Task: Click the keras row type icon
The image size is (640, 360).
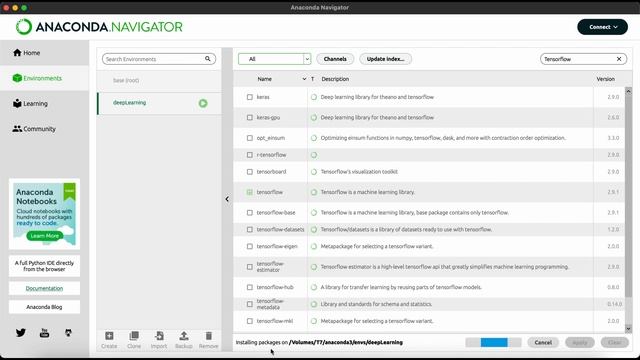Action: (x=313, y=97)
